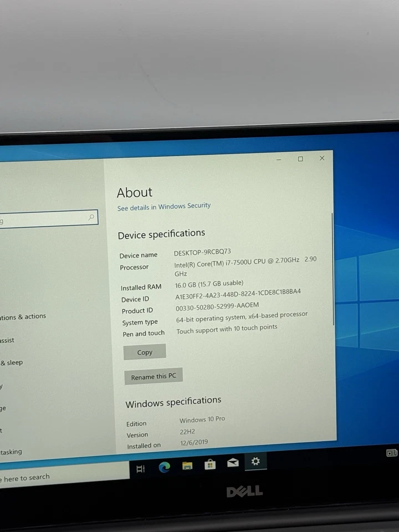
Task: Open the touch keyboard tray icon
Action: pyautogui.click(x=392, y=453)
